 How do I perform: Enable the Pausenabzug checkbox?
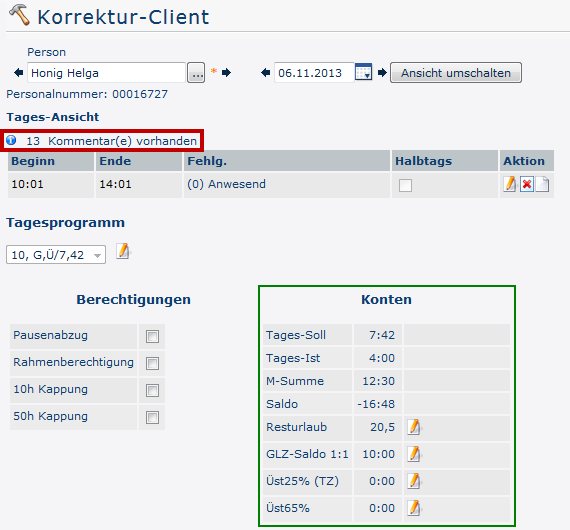coord(152,336)
